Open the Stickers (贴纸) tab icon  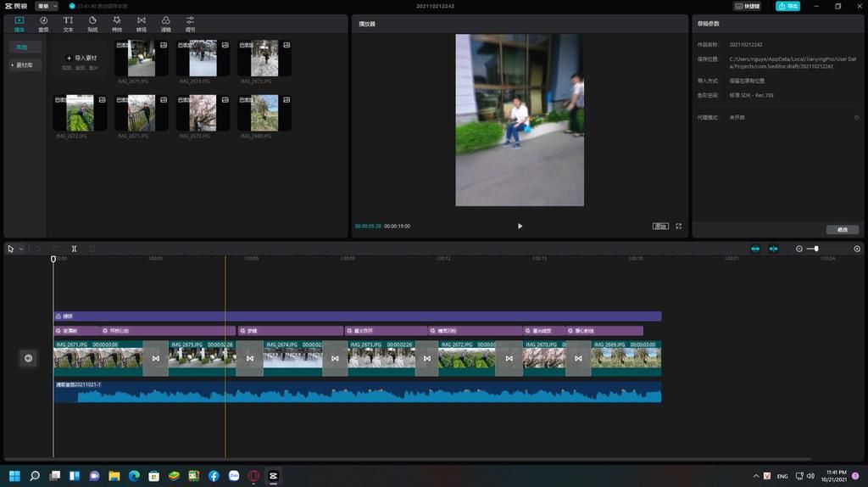pos(92,23)
